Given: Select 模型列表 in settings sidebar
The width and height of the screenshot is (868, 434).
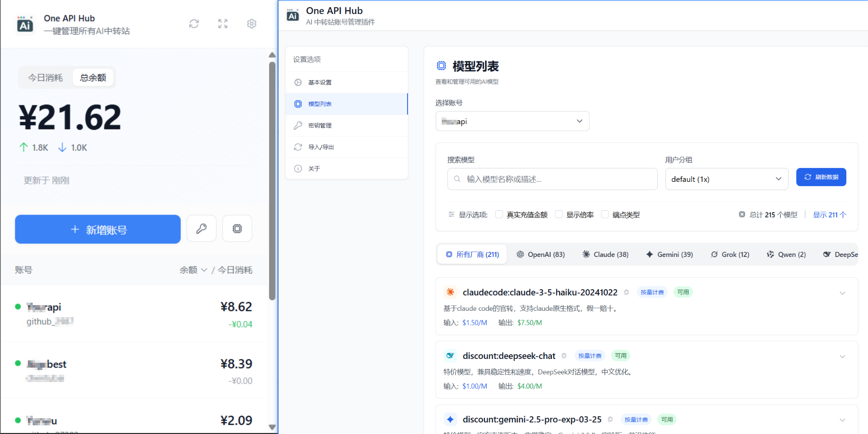Looking at the screenshot, I should tap(346, 104).
